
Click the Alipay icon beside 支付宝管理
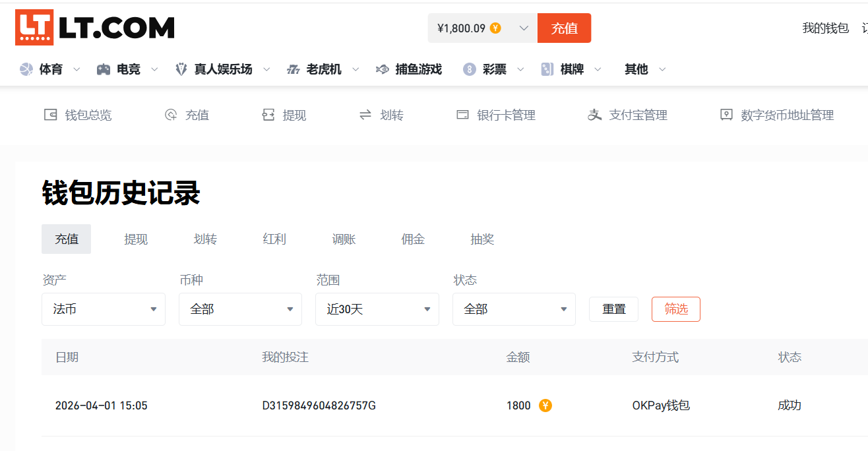[594, 115]
